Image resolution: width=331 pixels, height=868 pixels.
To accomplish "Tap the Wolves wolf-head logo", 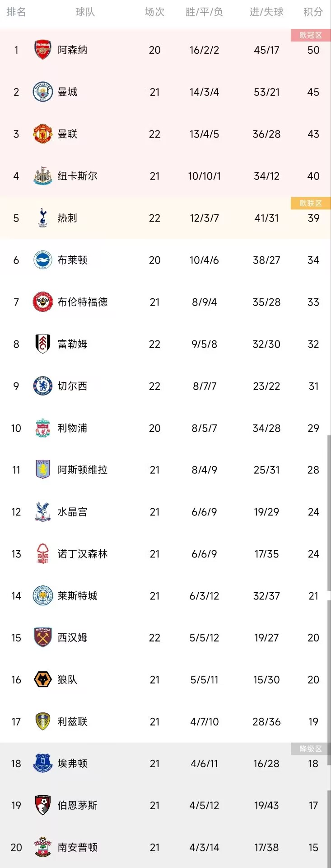I will pyautogui.click(x=43, y=679).
